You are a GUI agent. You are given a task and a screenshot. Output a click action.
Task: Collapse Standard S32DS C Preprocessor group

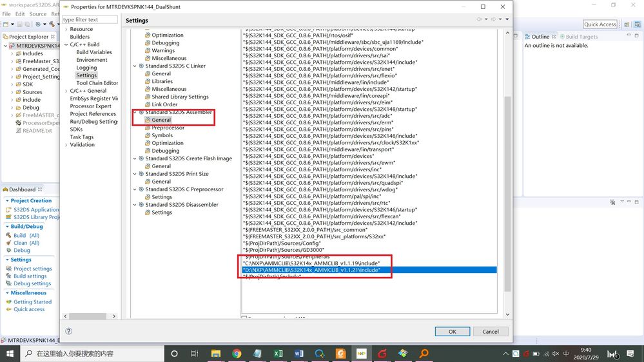tap(135, 189)
